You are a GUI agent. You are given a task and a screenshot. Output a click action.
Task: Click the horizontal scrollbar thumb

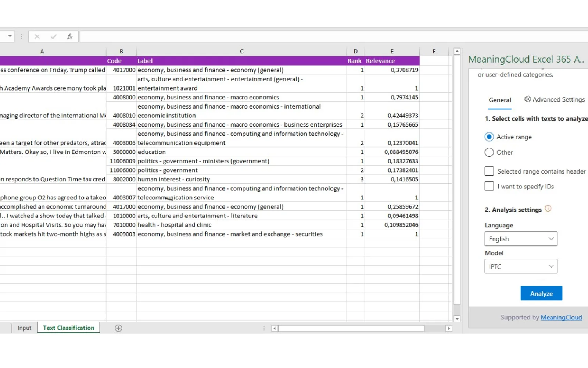(351, 328)
